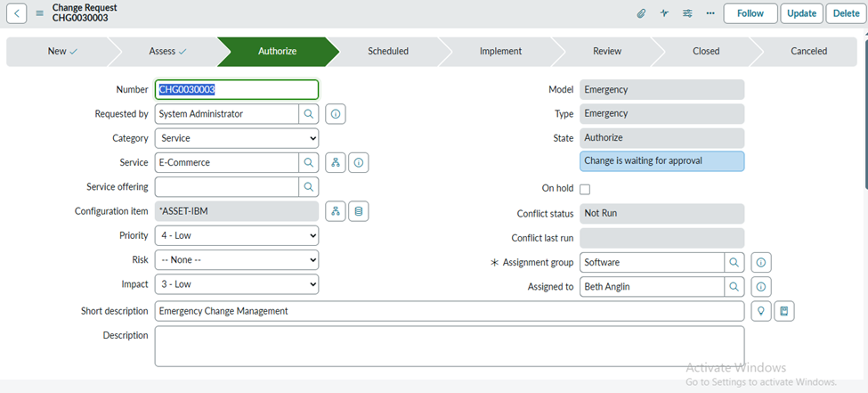Click the info icon beside Assignment group
The height and width of the screenshot is (393, 868).
click(x=761, y=263)
